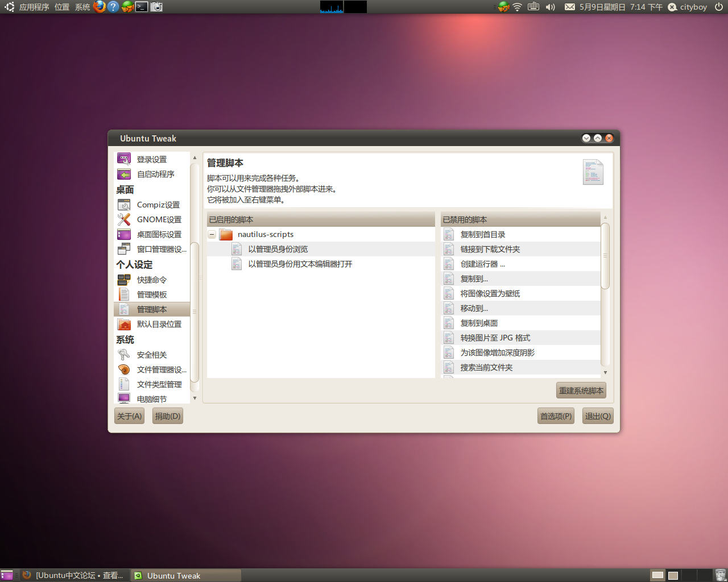The height and width of the screenshot is (582, 728).
Task: Open the wireless network indicator
Action: [517, 7]
